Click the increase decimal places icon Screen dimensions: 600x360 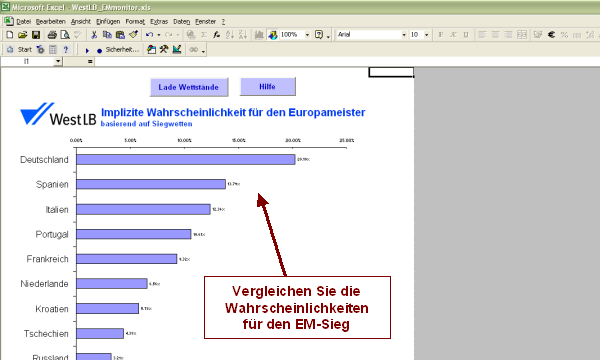point(590,35)
